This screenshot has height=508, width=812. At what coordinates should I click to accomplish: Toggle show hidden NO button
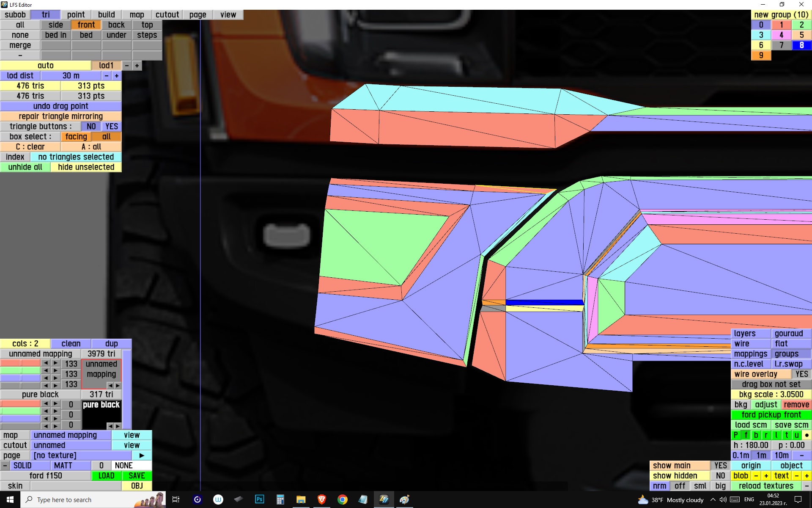pos(720,476)
